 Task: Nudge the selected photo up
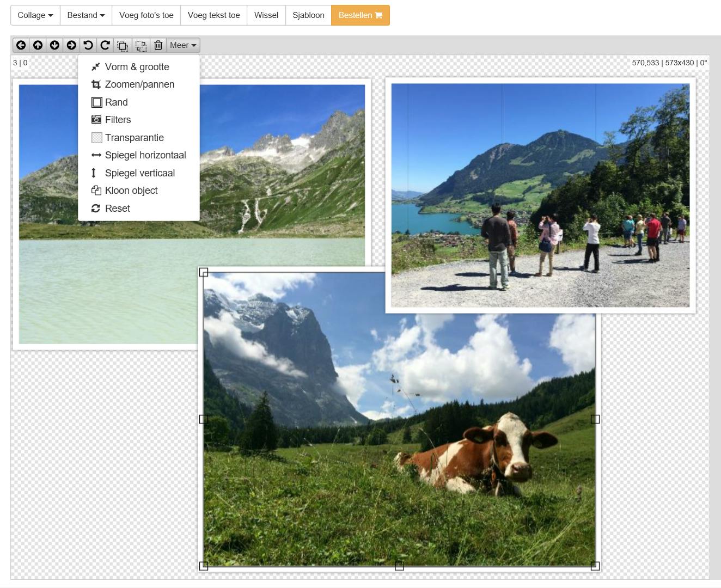coord(38,45)
